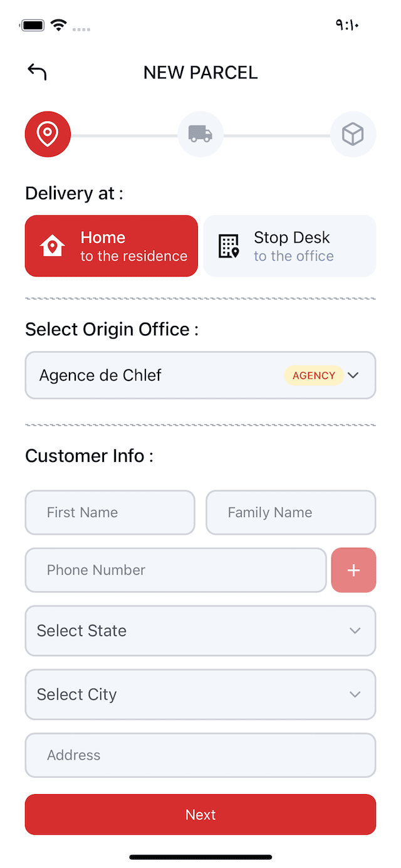Click the First Name input field

coord(110,512)
